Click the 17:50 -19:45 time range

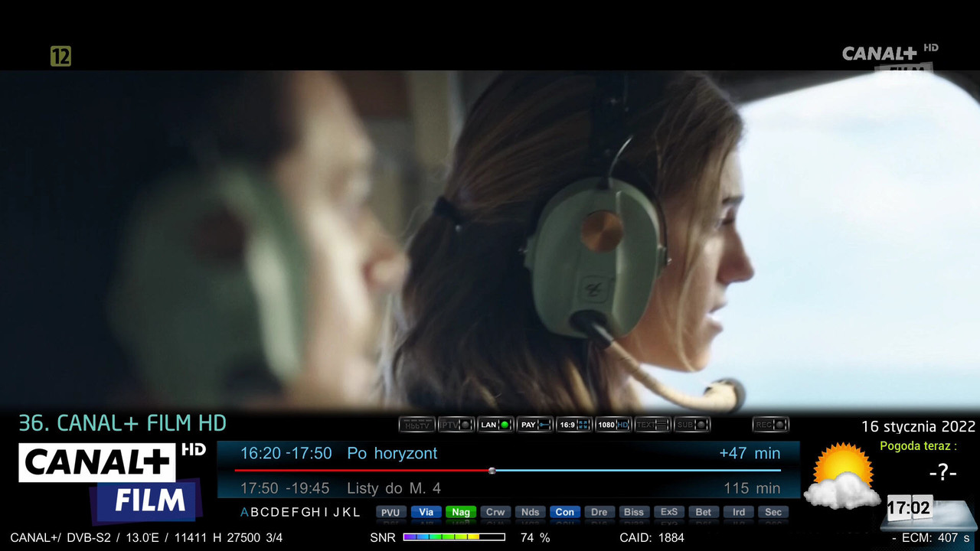point(286,488)
